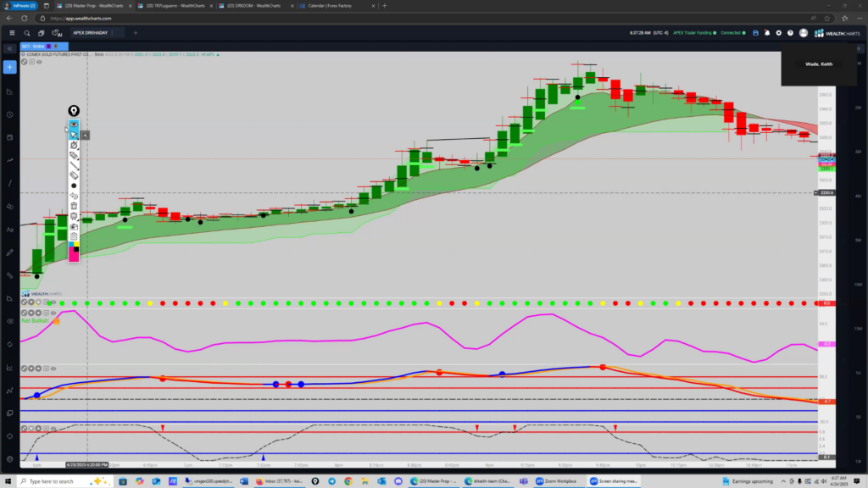The image size is (868, 488).
Task: Undo last drawing with the back arrow
Action: tap(74, 196)
